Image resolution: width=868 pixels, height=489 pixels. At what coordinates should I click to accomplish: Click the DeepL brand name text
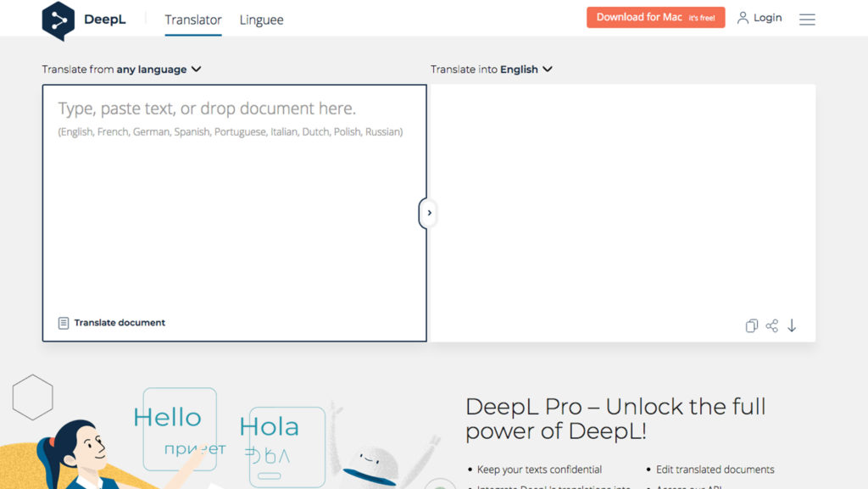pyautogui.click(x=104, y=19)
